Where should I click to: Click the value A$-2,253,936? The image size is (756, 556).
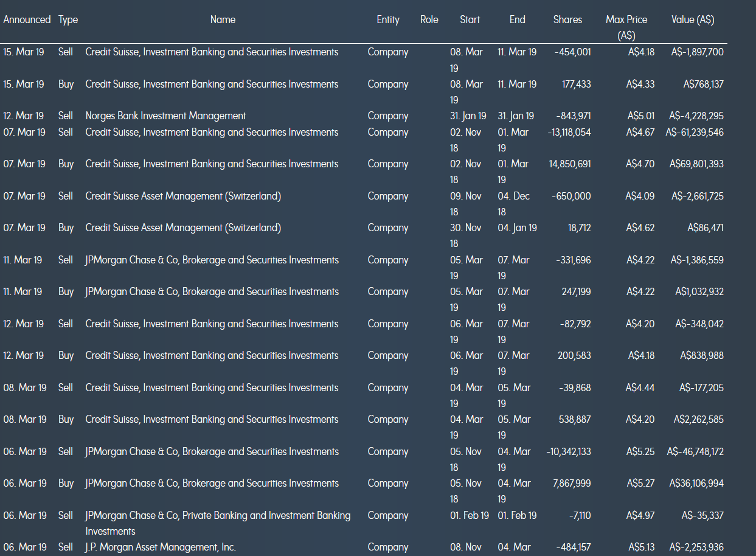point(697,547)
